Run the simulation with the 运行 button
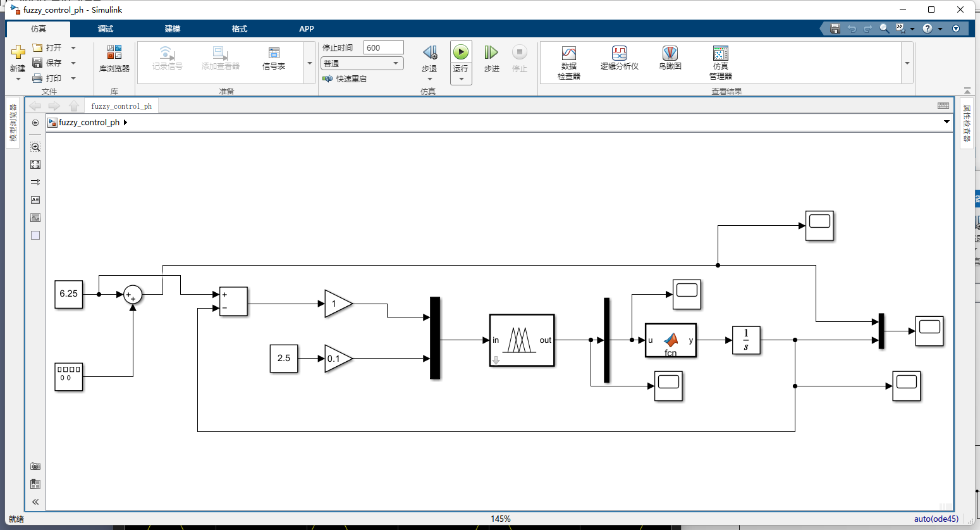Image resolution: width=980 pixels, height=530 pixels. pos(461,52)
